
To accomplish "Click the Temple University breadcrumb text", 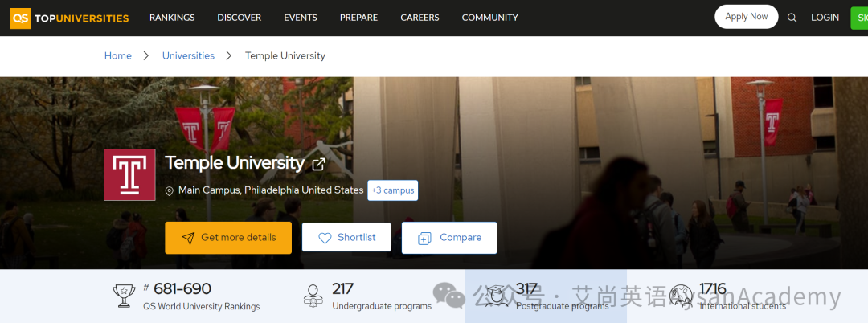I will (x=285, y=56).
